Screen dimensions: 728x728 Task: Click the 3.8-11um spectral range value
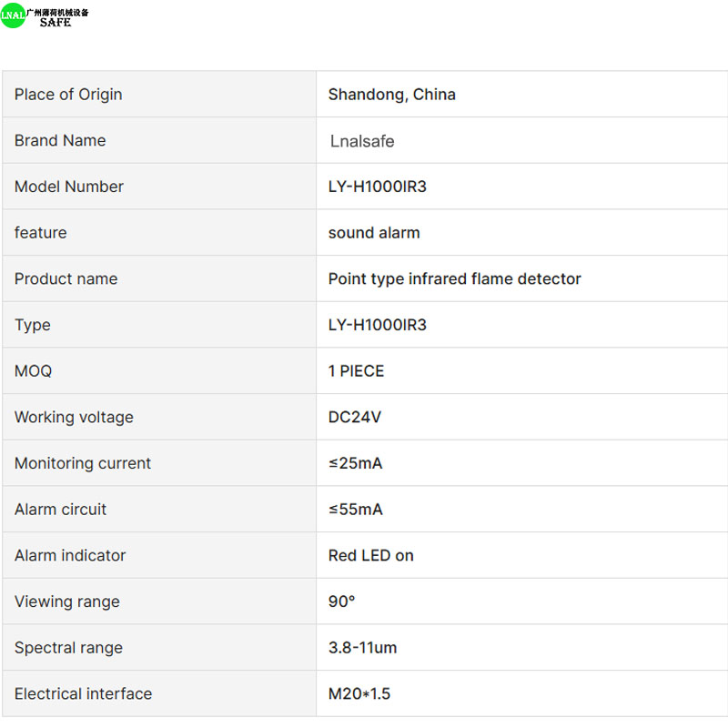click(x=362, y=648)
